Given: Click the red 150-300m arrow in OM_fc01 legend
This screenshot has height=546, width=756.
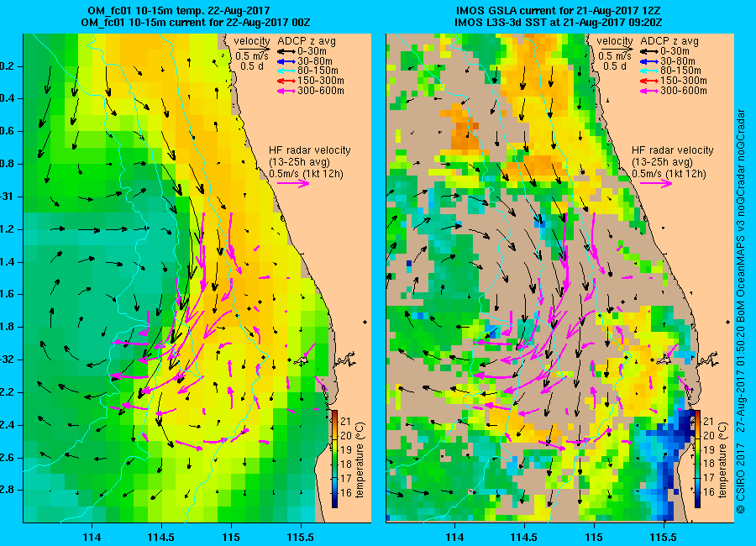Looking at the screenshot, I should click(x=286, y=81).
